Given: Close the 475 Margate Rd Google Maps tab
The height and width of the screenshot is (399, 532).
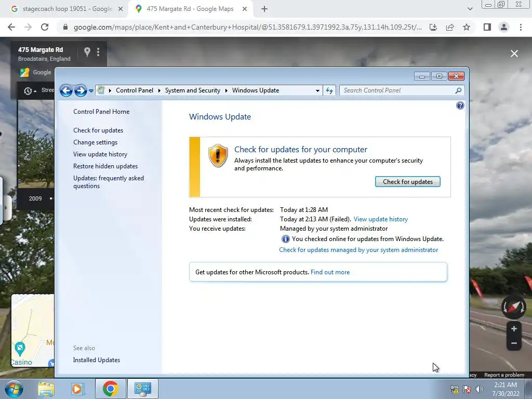Looking at the screenshot, I should [x=245, y=9].
